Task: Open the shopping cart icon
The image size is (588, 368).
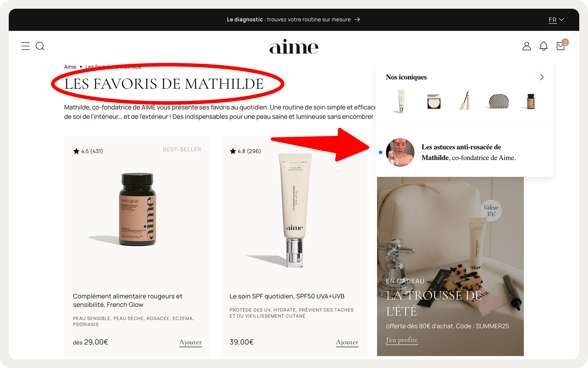Action: 561,46
